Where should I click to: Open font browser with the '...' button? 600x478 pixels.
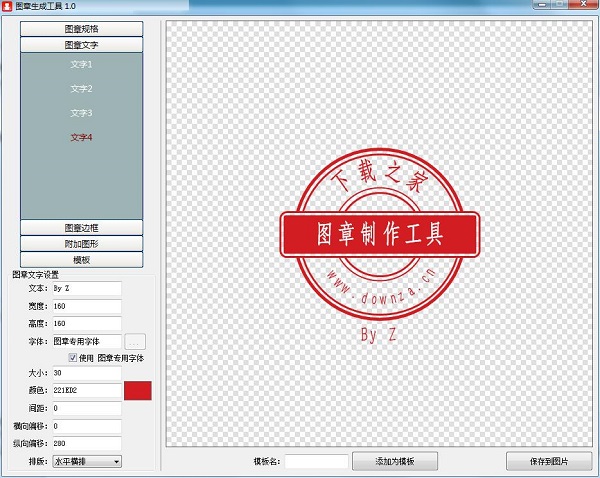coord(136,342)
